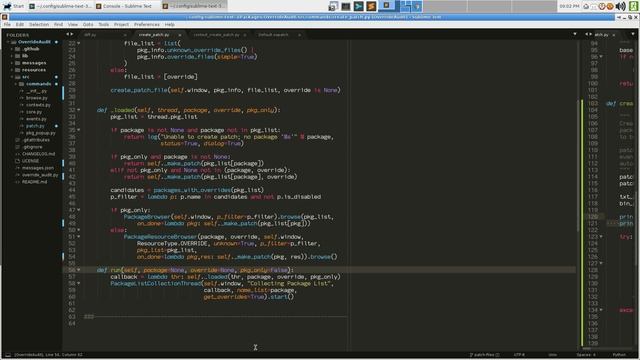Click the volume speaker tray icon
The width and height of the screenshot is (640, 360).
tap(621, 6)
